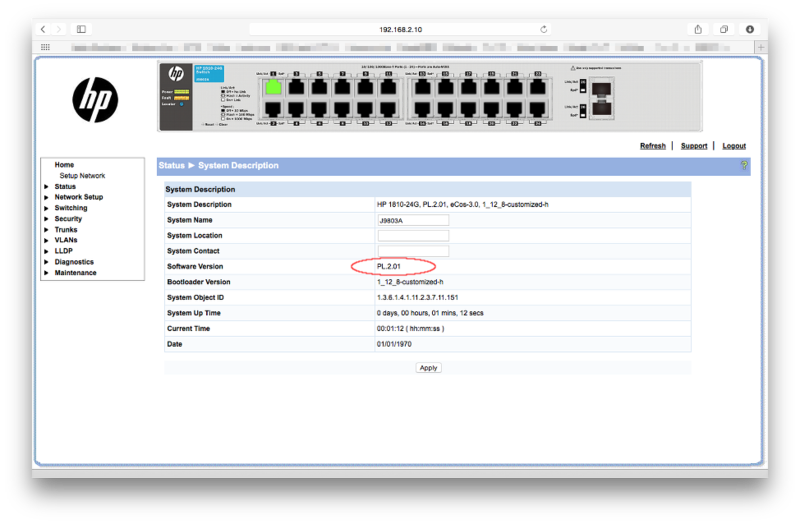The image size is (800, 524).
Task: Open the Home menu item
Action: [64, 165]
